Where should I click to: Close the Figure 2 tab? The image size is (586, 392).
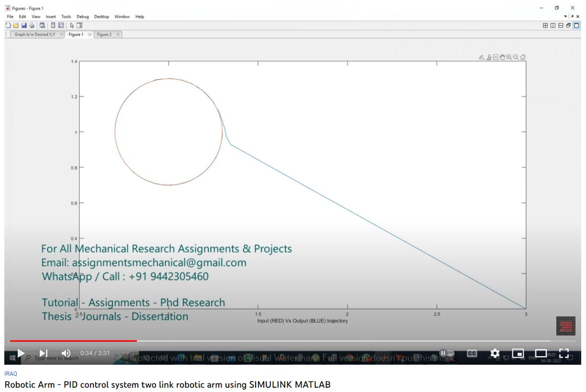coord(118,34)
